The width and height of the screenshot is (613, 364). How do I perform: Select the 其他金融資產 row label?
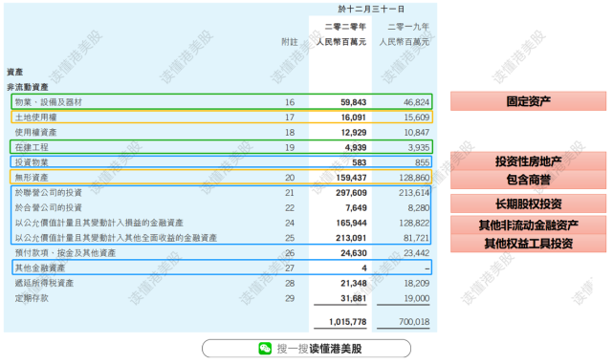coord(40,268)
